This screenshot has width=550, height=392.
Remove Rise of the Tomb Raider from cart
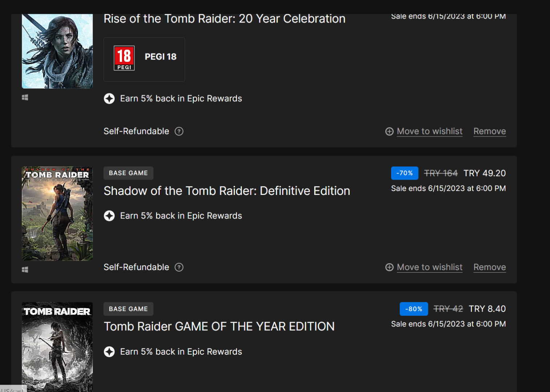(489, 131)
